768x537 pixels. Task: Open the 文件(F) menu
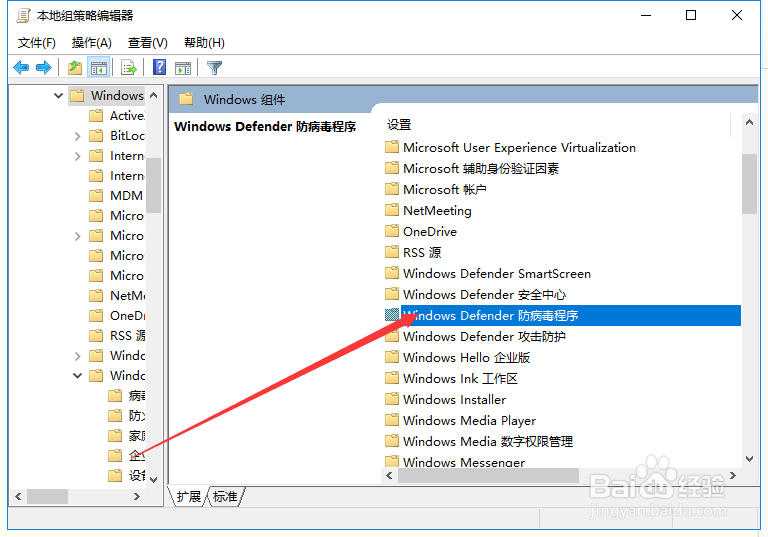37,43
